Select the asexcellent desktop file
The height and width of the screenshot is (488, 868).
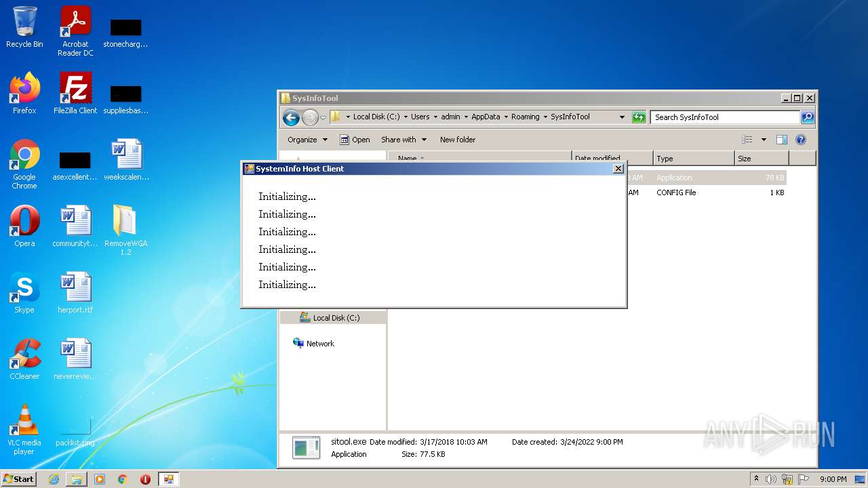pos(75,165)
